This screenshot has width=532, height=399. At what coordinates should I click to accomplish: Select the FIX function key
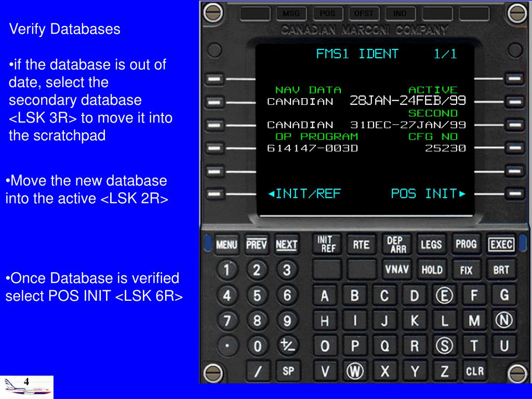(x=466, y=270)
